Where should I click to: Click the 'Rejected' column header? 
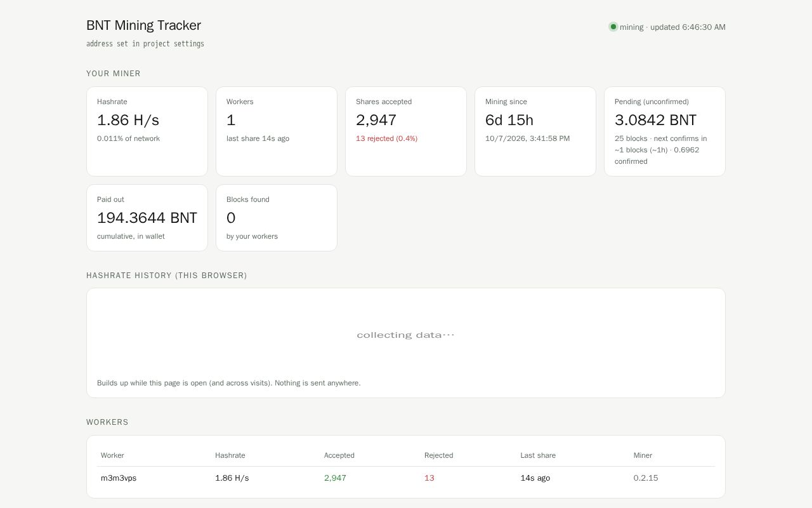438,455
